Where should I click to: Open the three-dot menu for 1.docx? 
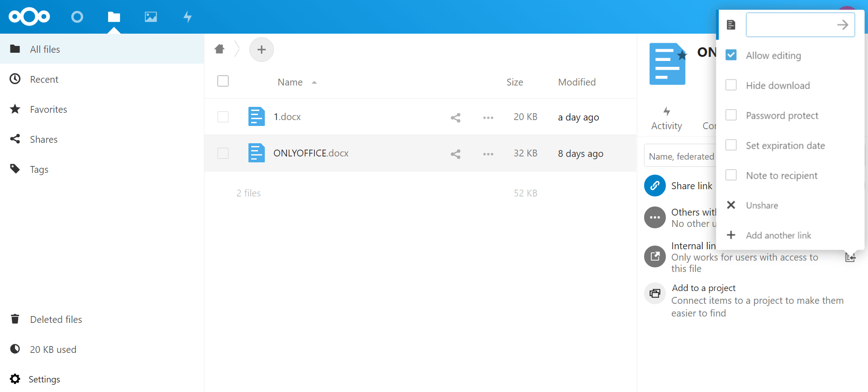coord(488,117)
